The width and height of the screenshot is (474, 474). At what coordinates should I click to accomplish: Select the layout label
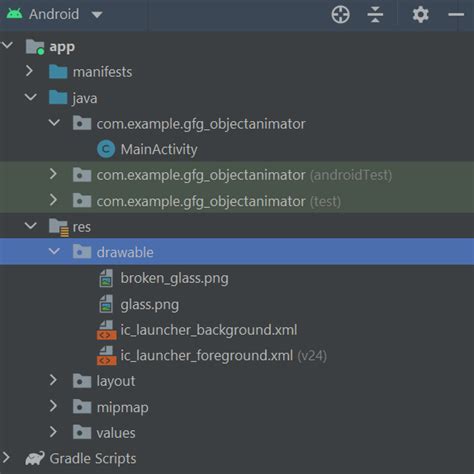(116, 382)
